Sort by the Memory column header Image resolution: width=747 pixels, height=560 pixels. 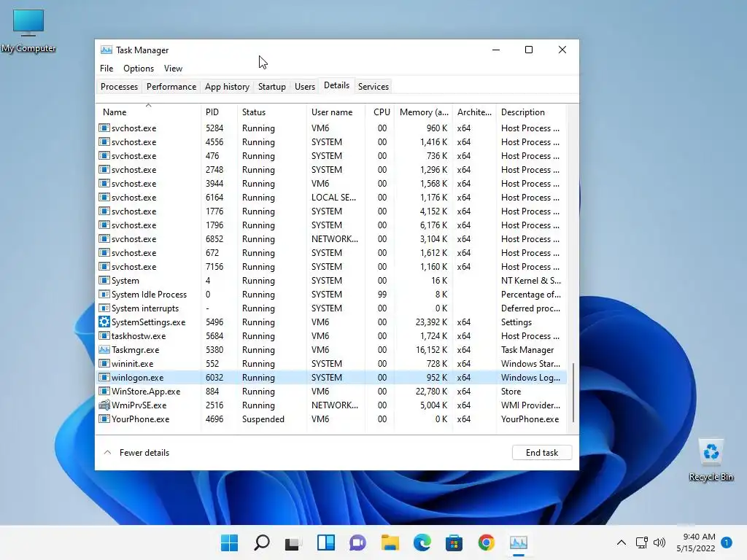click(x=423, y=112)
